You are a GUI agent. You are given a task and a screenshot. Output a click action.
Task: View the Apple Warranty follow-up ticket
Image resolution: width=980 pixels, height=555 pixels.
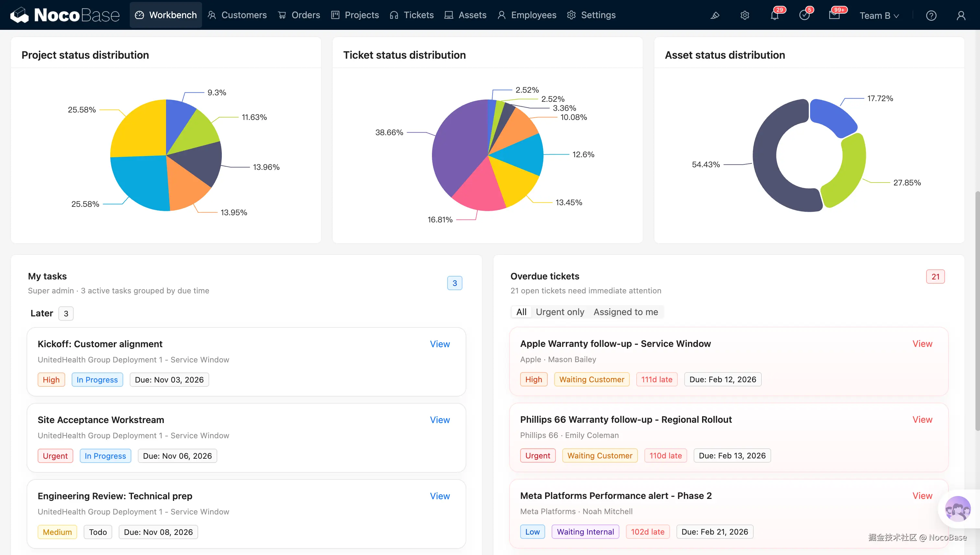pos(922,343)
